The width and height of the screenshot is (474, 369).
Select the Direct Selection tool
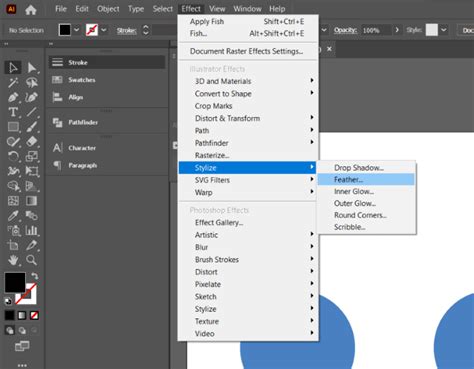(x=32, y=68)
